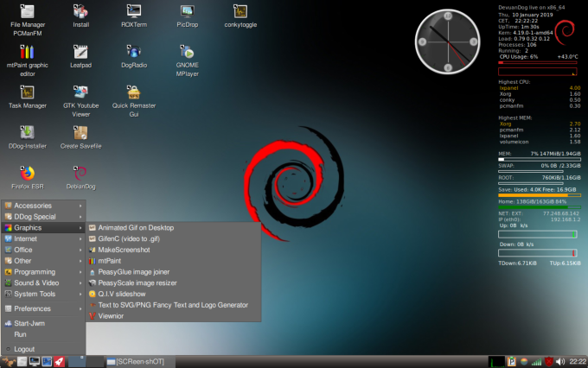Image resolution: width=588 pixels, height=368 pixels.
Task: Click the CPU monitor graph in the tray
Action: click(x=497, y=362)
